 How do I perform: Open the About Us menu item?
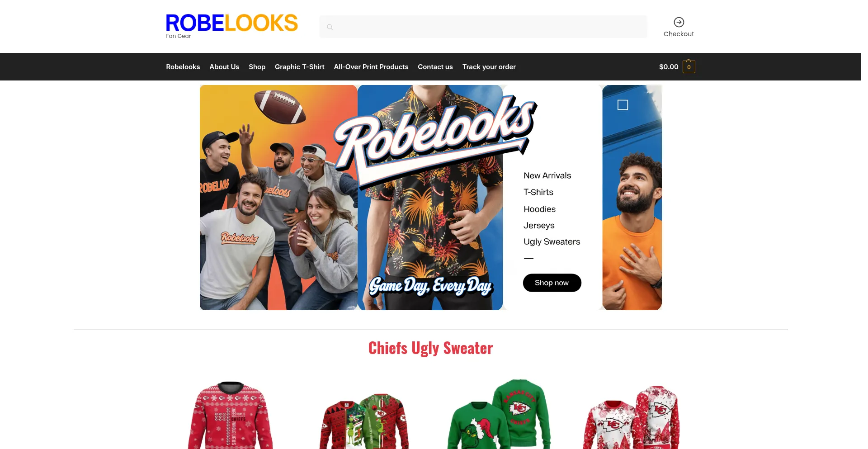click(224, 67)
